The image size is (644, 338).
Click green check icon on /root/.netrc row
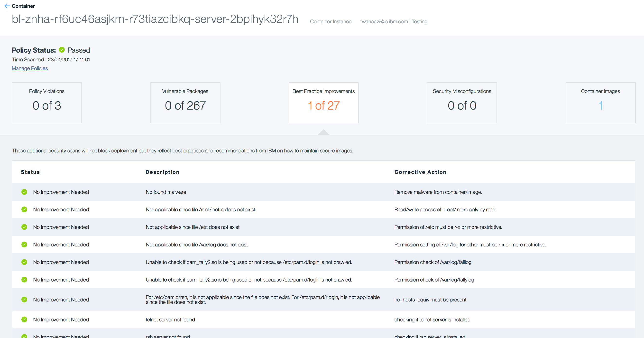pyautogui.click(x=24, y=209)
